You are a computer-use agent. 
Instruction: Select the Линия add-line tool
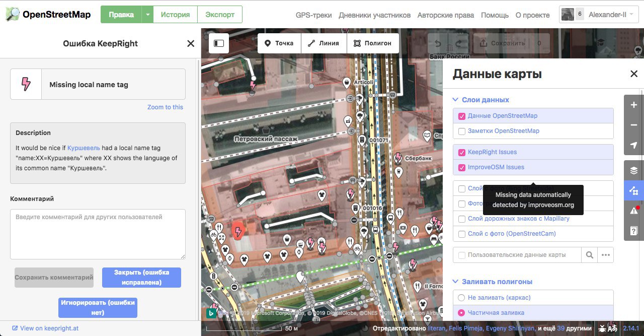coord(324,43)
